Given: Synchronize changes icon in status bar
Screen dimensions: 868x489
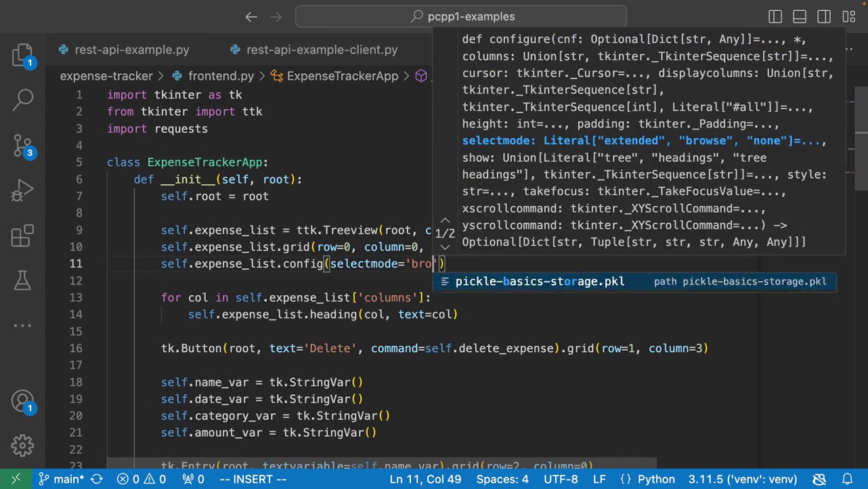Looking at the screenshot, I should [97, 479].
